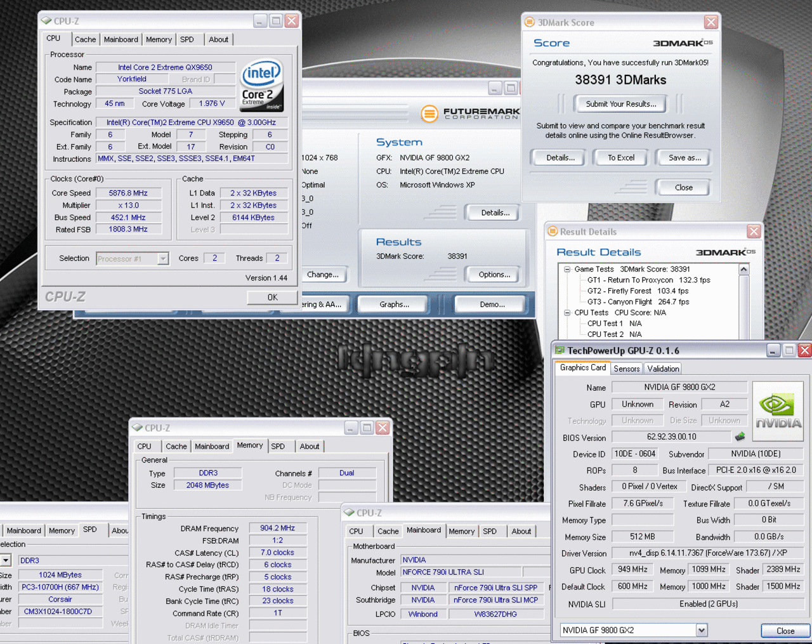Screen dimensions: 812x644
Task: Click the 3DMark Score title bar icon
Action: point(530,22)
